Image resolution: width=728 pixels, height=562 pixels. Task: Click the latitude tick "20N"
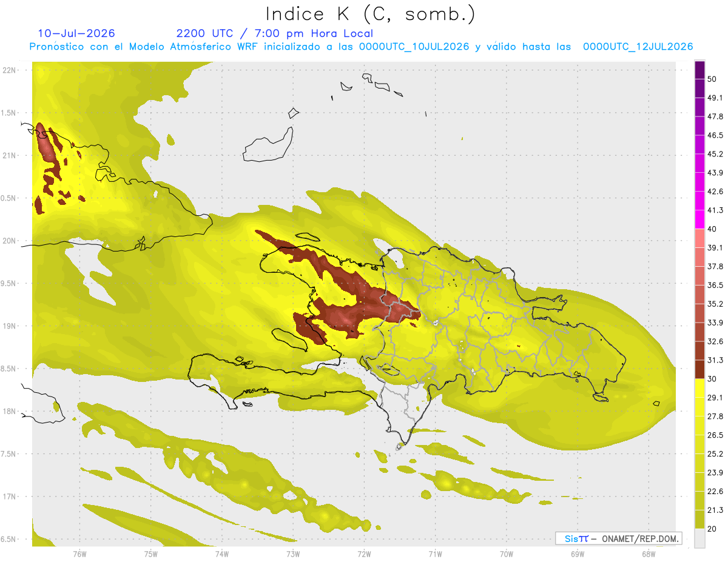tap(10, 241)
